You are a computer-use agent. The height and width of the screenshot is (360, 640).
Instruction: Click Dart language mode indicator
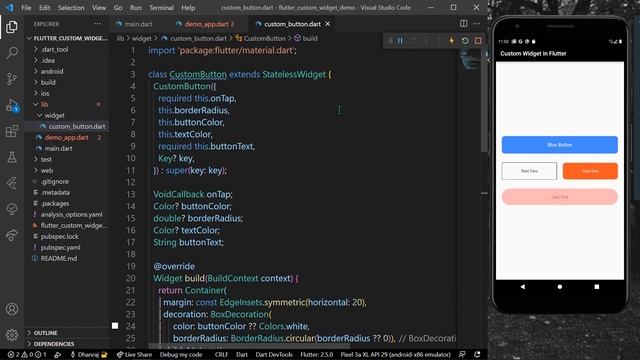click(242, 355)
